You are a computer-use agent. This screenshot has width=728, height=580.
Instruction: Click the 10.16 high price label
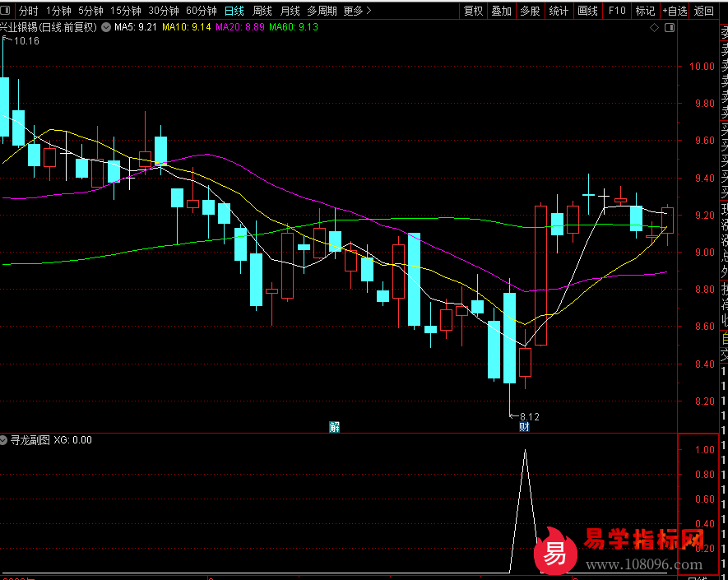point(26,41)
